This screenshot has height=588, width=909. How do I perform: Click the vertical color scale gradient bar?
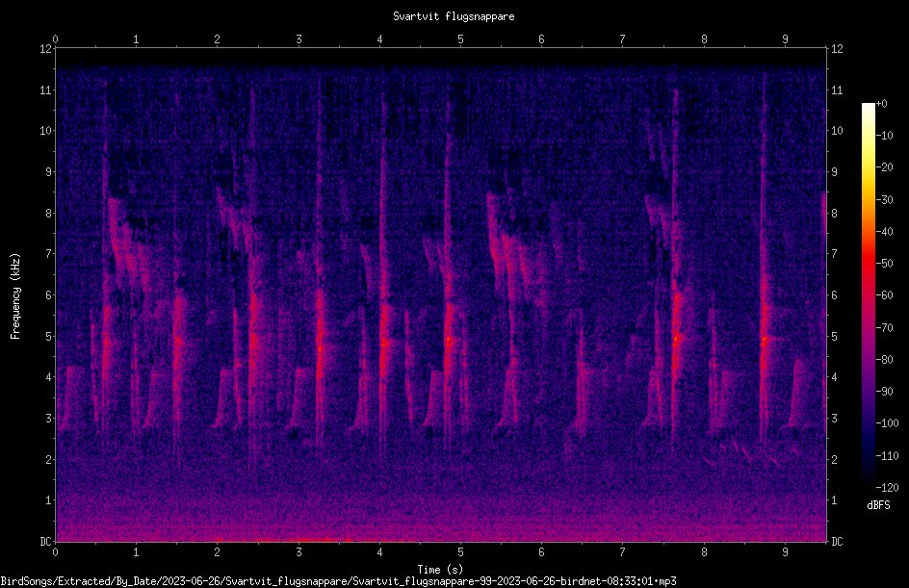click(x=868, y=295)
